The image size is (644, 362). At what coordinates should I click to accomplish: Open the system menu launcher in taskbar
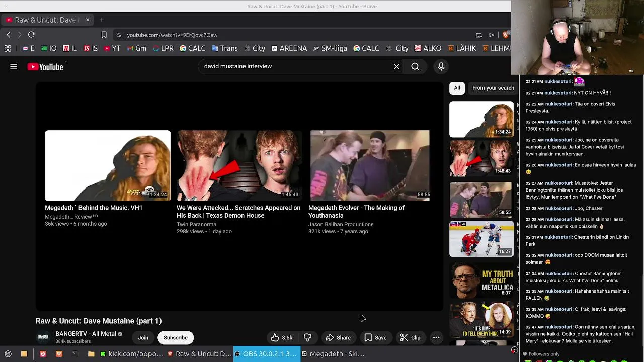click(8, 354)
